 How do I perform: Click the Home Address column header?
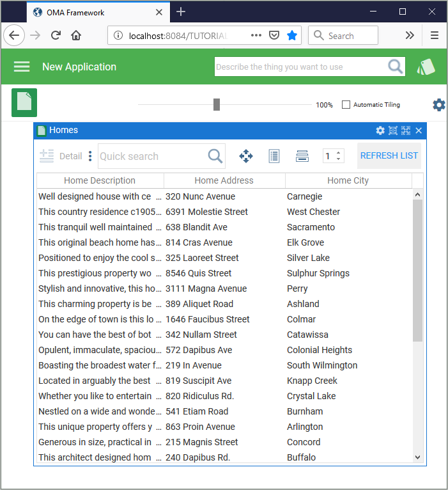tap(224, 180)
